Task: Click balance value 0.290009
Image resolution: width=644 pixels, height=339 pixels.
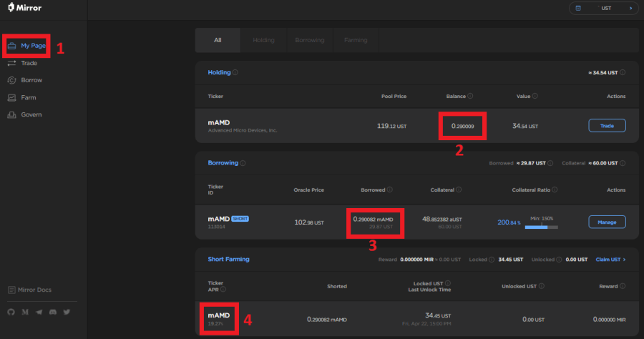Action: (x=463, y=126)
